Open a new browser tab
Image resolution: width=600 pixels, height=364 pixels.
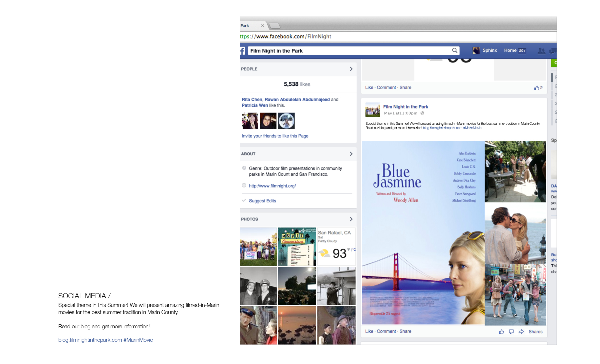point(275,26)
